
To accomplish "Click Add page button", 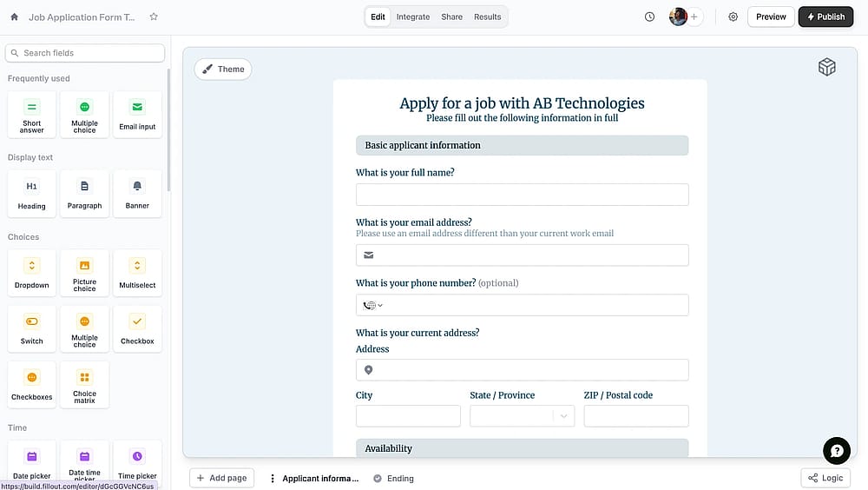I will [x=221, y=478].
